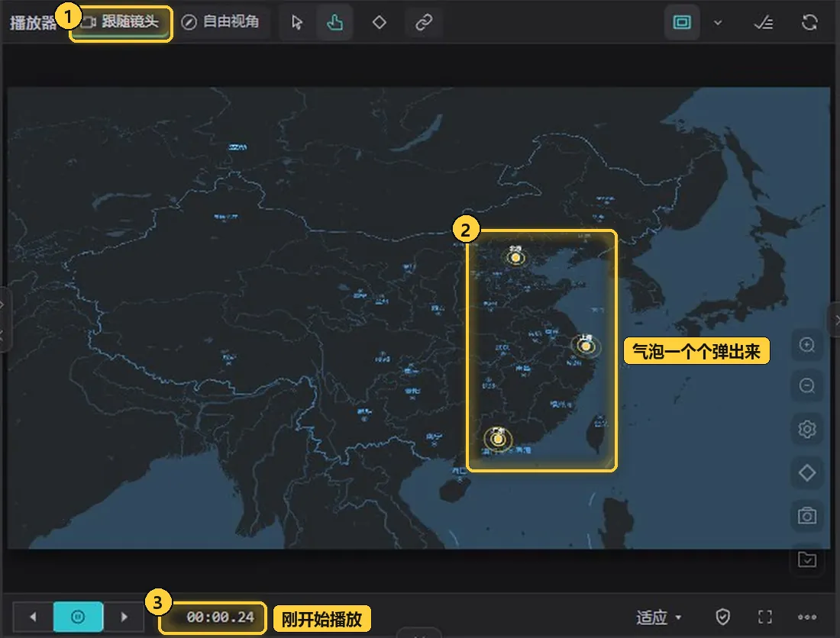The width and height of the screenshot is (840, 638).
Task: Select the arrow pointer tool
Action: [297, 22]
